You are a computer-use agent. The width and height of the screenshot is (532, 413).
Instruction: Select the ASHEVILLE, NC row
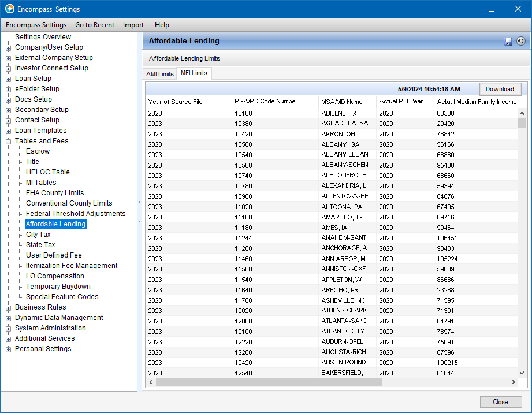[332, 300]
